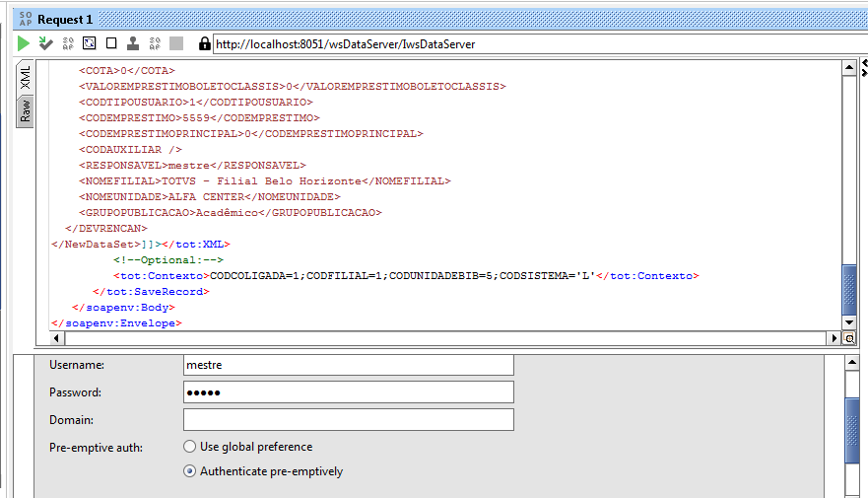The width and height of the screenshot is (868, 498).
Task: Open the find magnifier icon below XML editor
Action: pos(849,338)
